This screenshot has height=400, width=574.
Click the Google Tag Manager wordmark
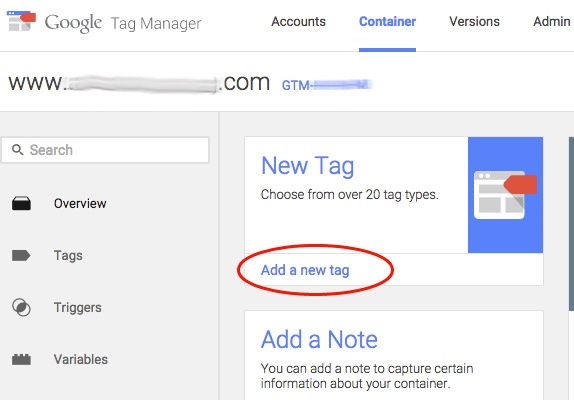click(x=123, y=23)
